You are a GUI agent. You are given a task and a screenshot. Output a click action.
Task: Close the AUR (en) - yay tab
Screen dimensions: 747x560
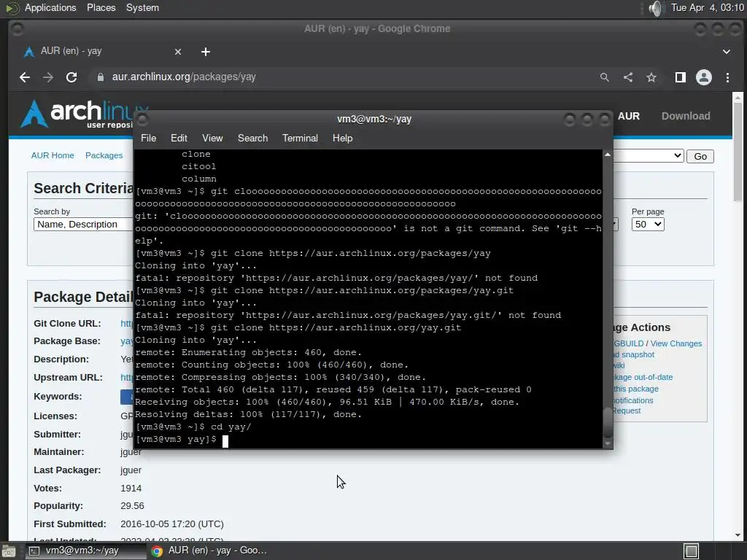(x=178, y=52)
